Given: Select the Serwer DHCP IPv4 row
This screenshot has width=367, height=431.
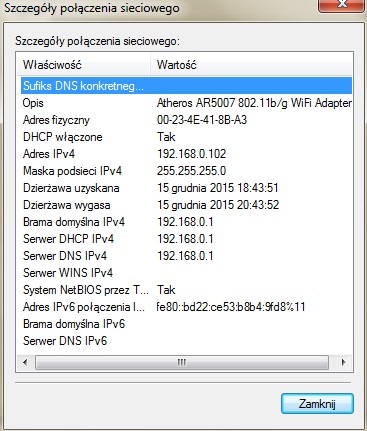Looking at the screenshot, I should (x=186, y=239).
